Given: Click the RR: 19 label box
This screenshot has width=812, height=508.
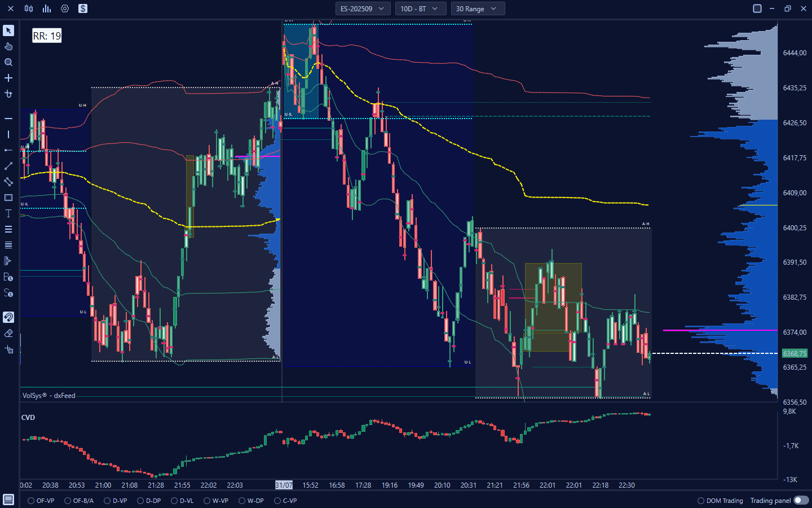Looking at the screenshot, I should 47,36.
